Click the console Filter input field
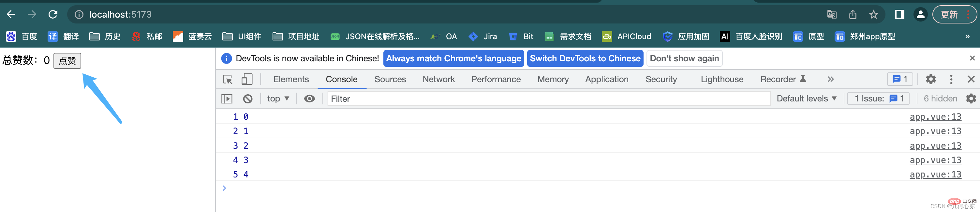The image size is (980, 212). (x=549, y=98)
